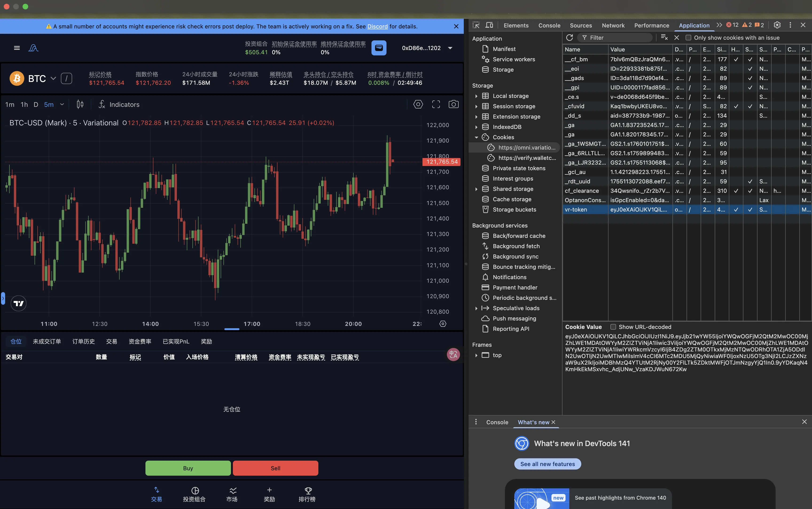Check Only show cookies with an issue
Viewport: 812px width, 509px height.
point(688,38)
